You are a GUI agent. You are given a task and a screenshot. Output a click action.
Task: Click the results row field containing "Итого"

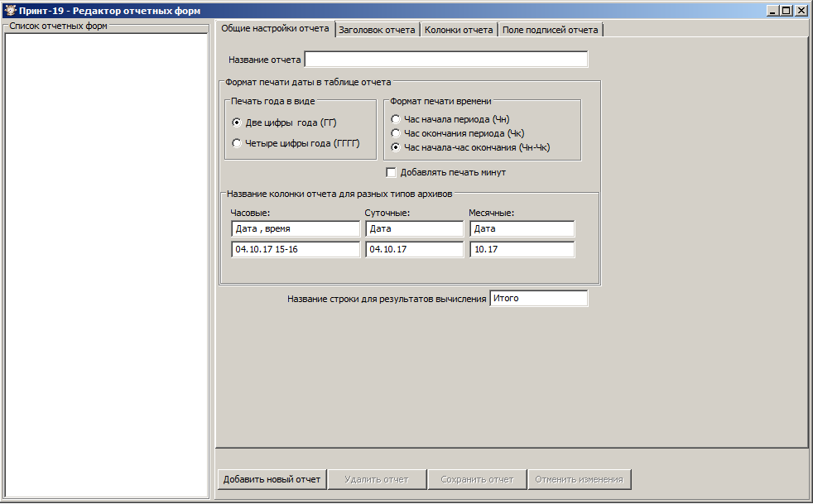coord(538,299)
